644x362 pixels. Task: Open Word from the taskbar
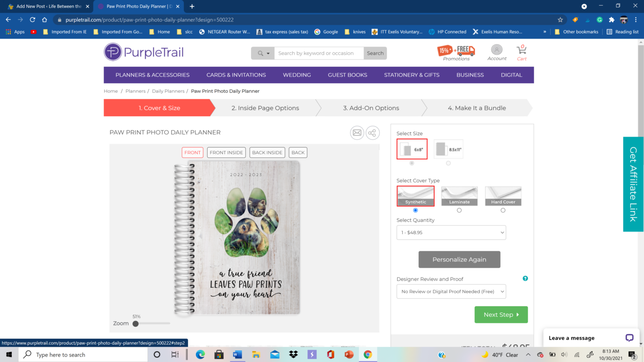[238, 355]
